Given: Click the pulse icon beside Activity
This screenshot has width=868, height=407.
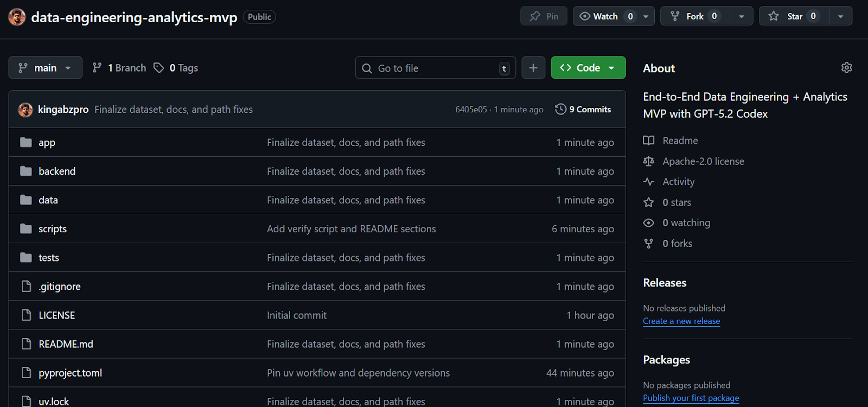Looking at the screenshot, I should pos(648,182).
